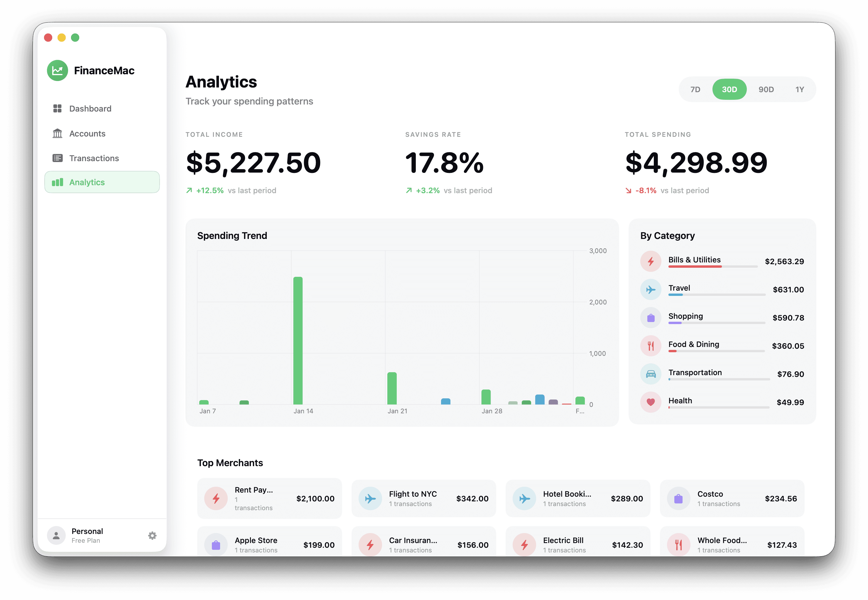Click the Bills & Utilities progress bar
The image size is (868, 600).
coord(712,267)
